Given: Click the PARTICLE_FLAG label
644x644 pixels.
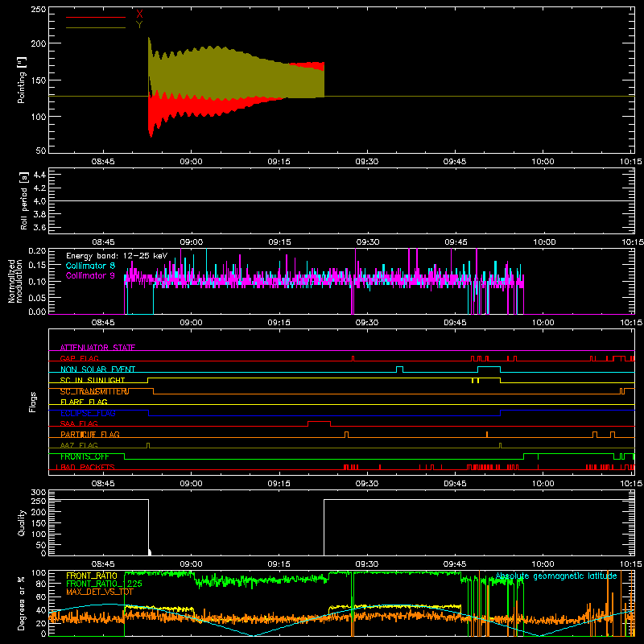Looking at the screenshot, I should 90,434.
